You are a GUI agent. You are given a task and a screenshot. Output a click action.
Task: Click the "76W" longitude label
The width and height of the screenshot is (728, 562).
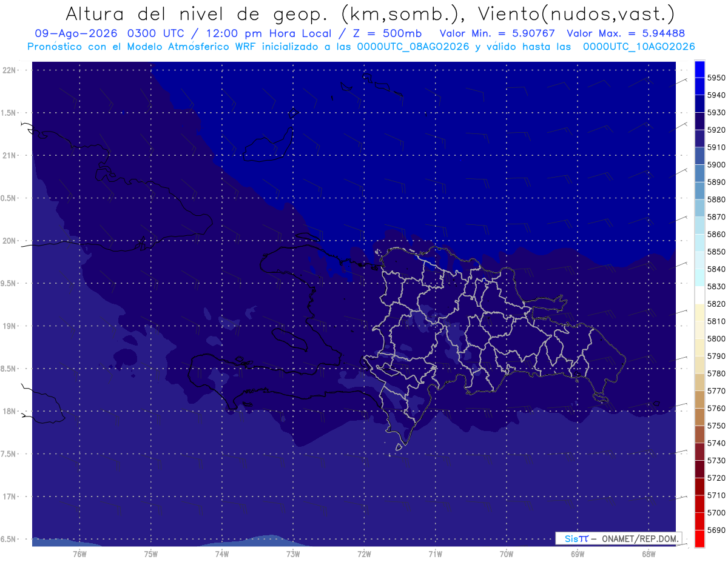pos(79,554)
